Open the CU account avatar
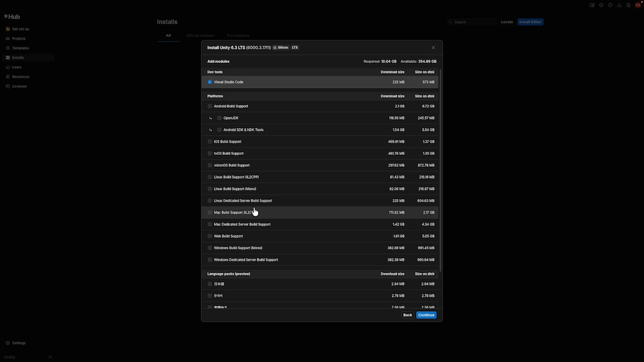644x362 pixels. click(638, 5)
